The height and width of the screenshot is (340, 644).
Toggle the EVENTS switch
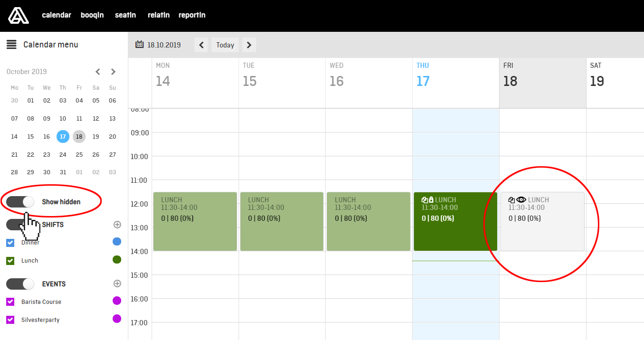point(20,284)
